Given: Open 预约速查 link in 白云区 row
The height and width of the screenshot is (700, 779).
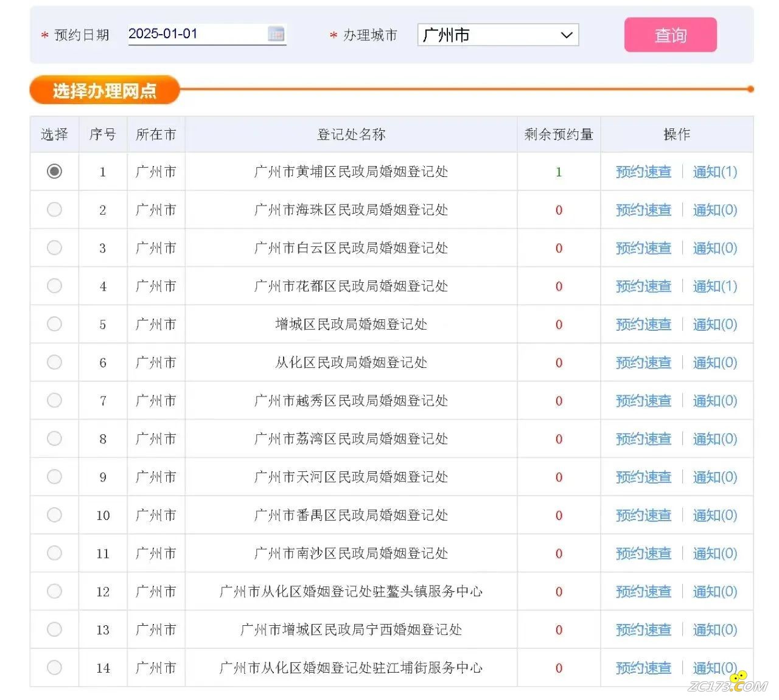Looking at the screenshot, I should pyautogui.click(x=643, y=248).
